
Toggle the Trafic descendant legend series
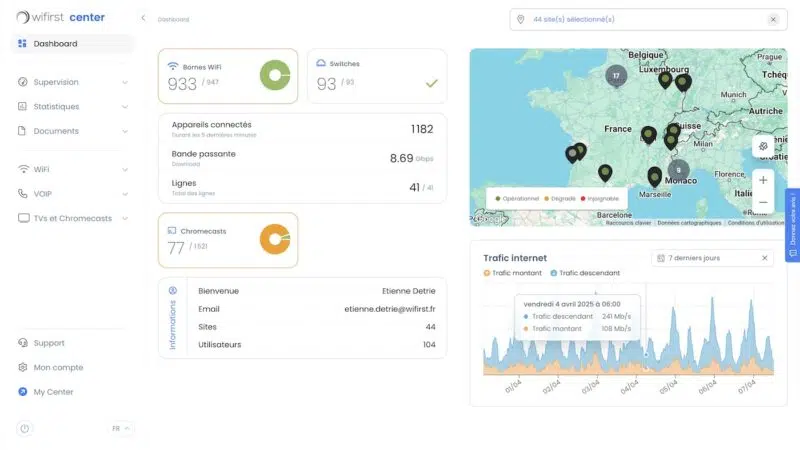(585, 273)
